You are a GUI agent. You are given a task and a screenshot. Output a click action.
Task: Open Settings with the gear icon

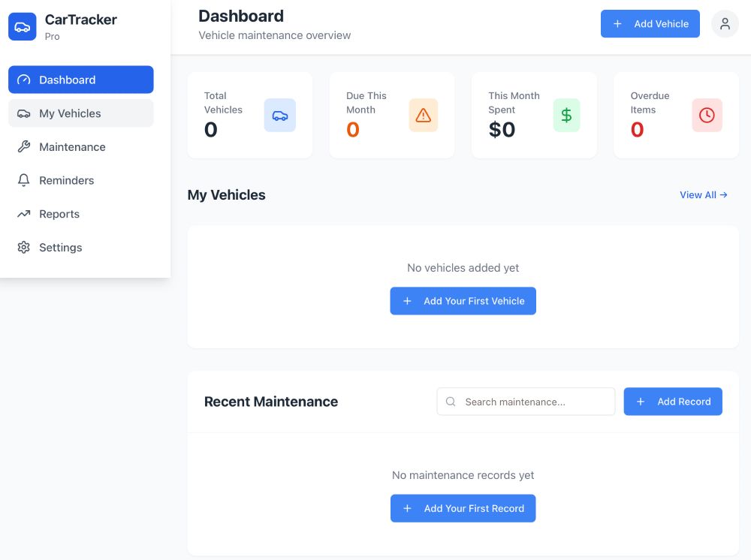tap(23, 247)
